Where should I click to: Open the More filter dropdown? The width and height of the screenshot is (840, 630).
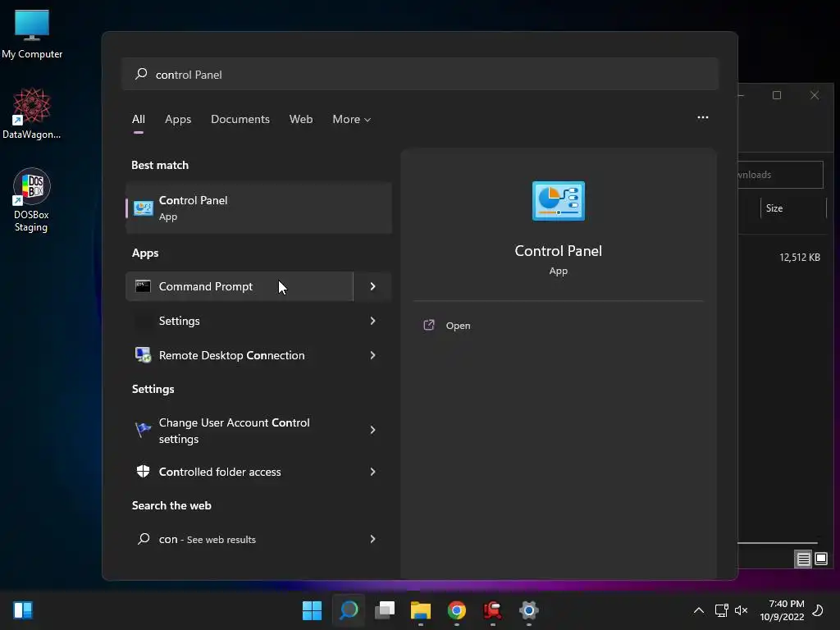pos(351,120)
